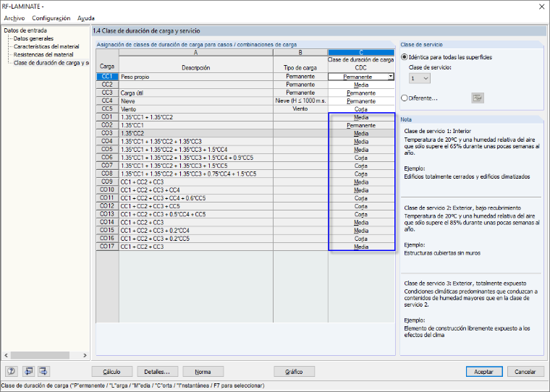Open the different service class assignment icon
Viewport: 550px width, 392px height.
[x=478, y=98]
